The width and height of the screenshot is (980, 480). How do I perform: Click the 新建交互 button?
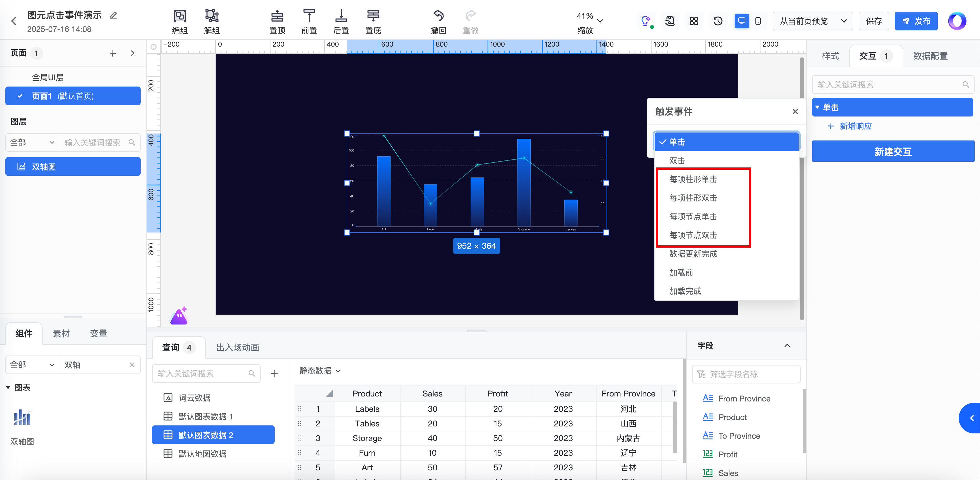[893, 152]
